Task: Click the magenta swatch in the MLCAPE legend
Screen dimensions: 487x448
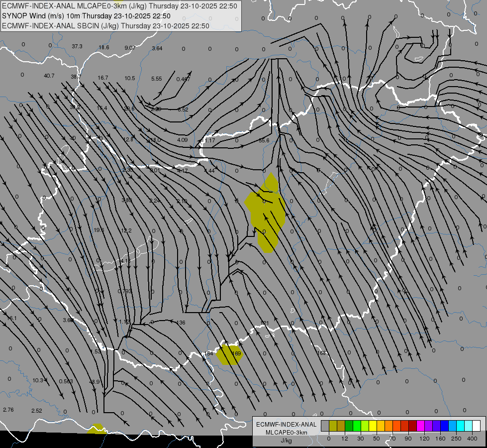Action: 420,426
